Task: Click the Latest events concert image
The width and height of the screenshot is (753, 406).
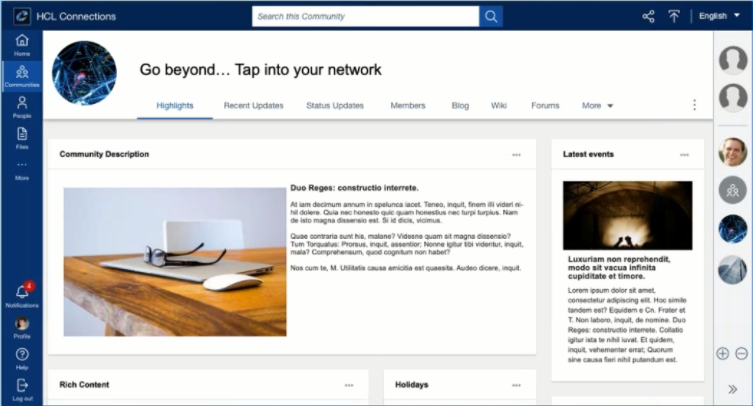Action: tap(628, 215)
